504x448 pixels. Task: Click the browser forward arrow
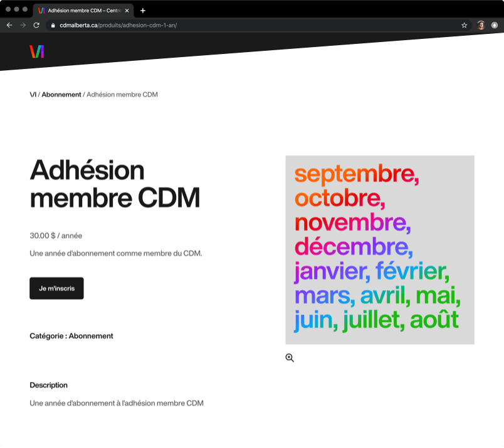click(x=23, y=25)
